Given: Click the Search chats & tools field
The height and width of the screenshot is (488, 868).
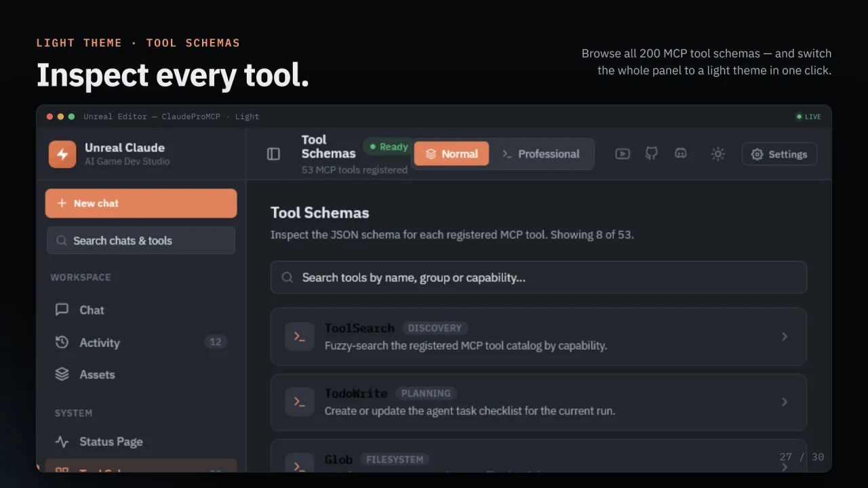Looking at the screenshot, I should (141, 241).
